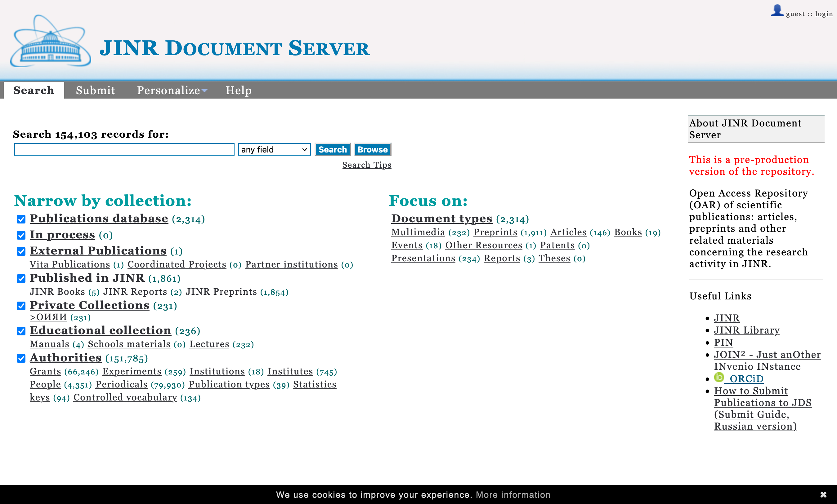Open In process collection link

62,235
